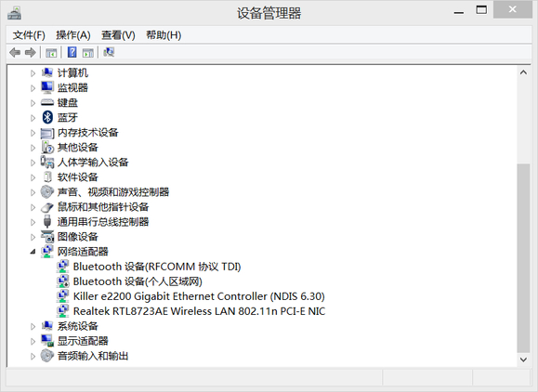The image size is (538, 392).
Task: Click the 蓝牙 Bluetooth icon
Action: (47, 117)
